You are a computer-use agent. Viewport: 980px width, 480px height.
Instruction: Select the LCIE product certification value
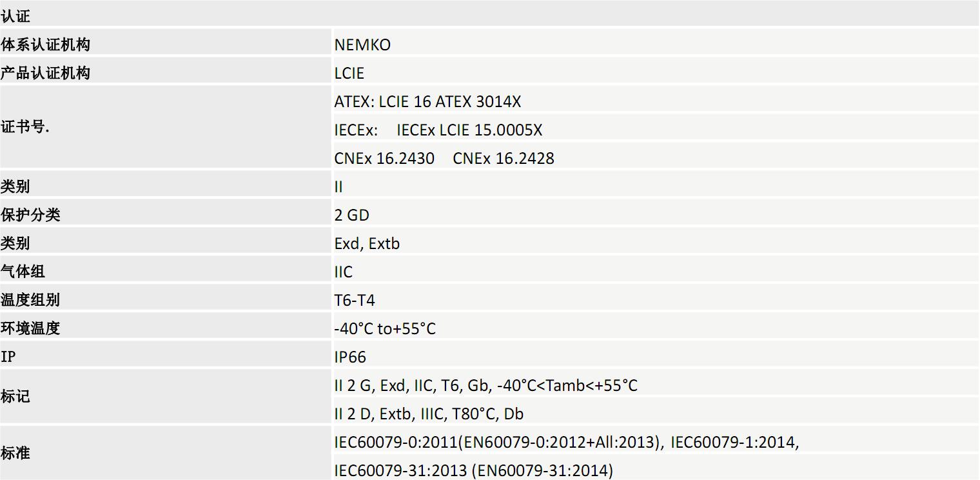(x=349, y=73)
